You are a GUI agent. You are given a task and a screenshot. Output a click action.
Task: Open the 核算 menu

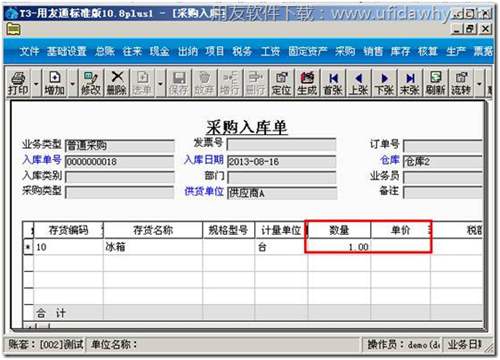[x=428, y=51]
